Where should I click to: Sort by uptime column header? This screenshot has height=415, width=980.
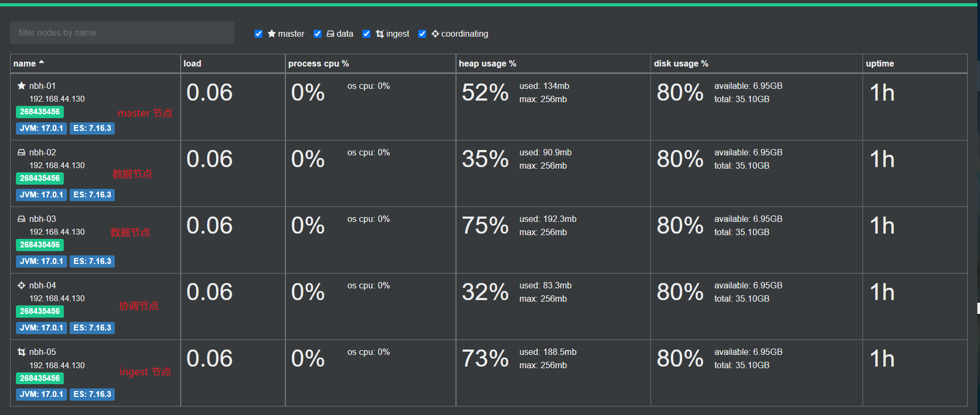pyautogui.click(x=880, y=63)
